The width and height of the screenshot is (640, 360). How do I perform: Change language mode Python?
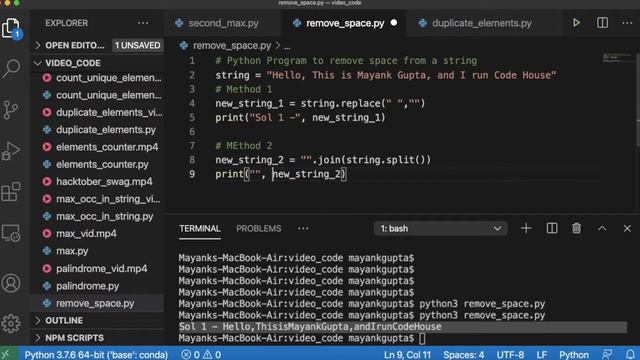point(573,354)
